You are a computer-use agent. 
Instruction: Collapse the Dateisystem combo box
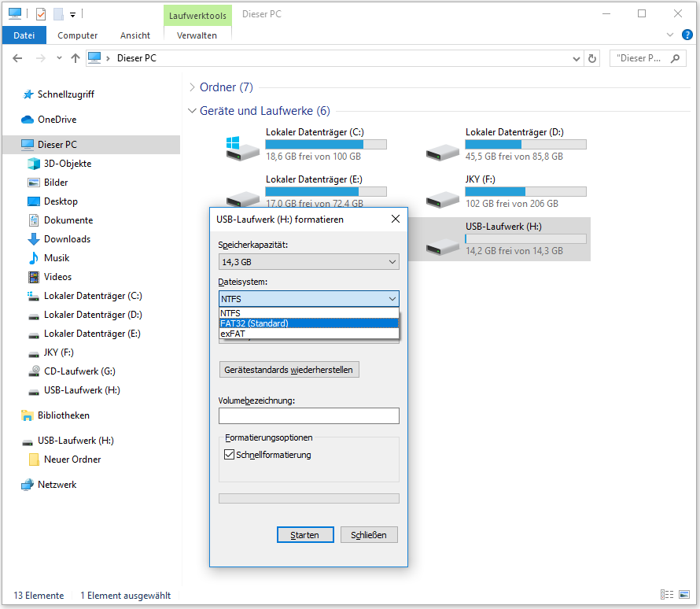[x=308, y=299]
